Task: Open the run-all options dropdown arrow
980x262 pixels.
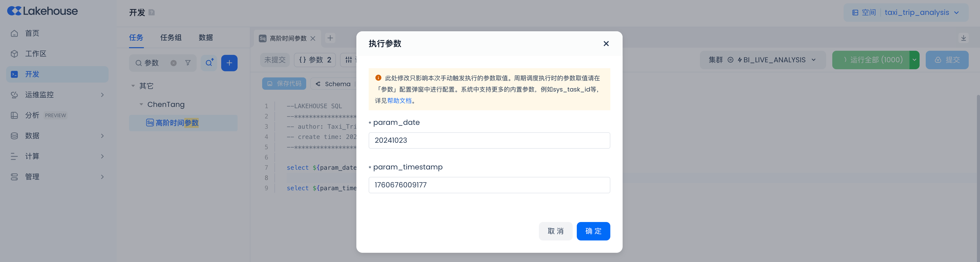Action: [914, 60]
